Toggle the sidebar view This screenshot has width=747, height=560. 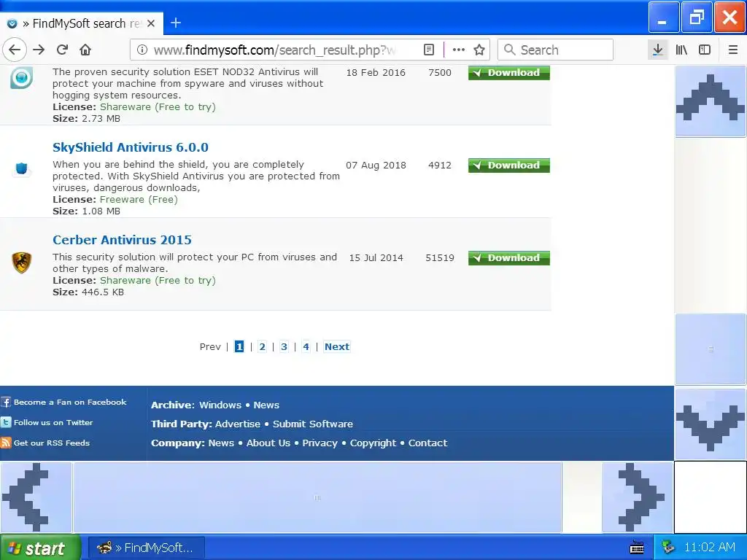[x=705, y=50]
